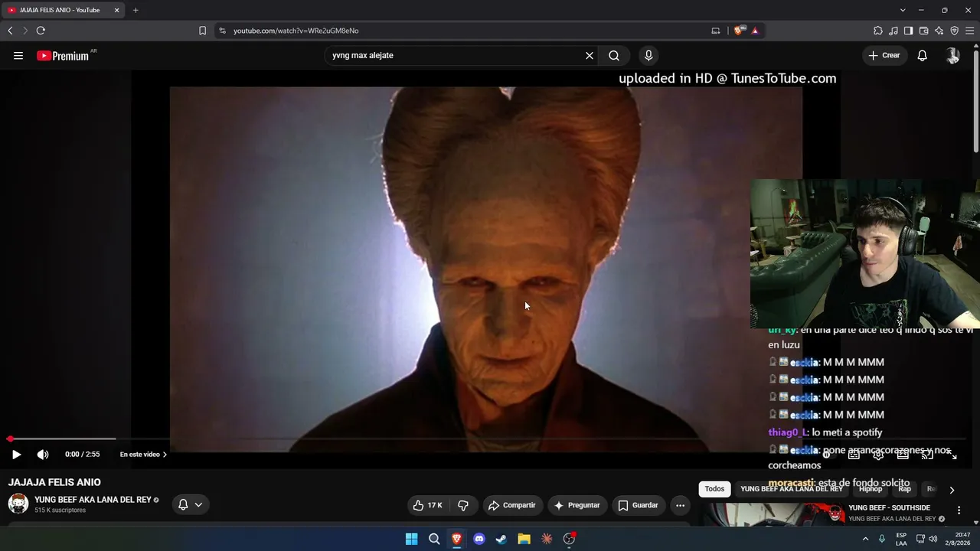Image resolution: width=980 pixels, height=551 pixels.
Task: Clear the search box text
Action: [590, 55]
